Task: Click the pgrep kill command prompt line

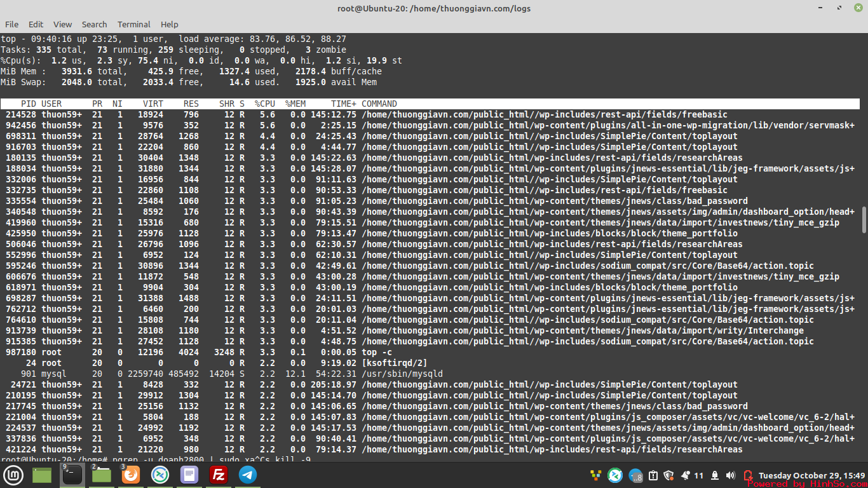Action: coord(156,459)
